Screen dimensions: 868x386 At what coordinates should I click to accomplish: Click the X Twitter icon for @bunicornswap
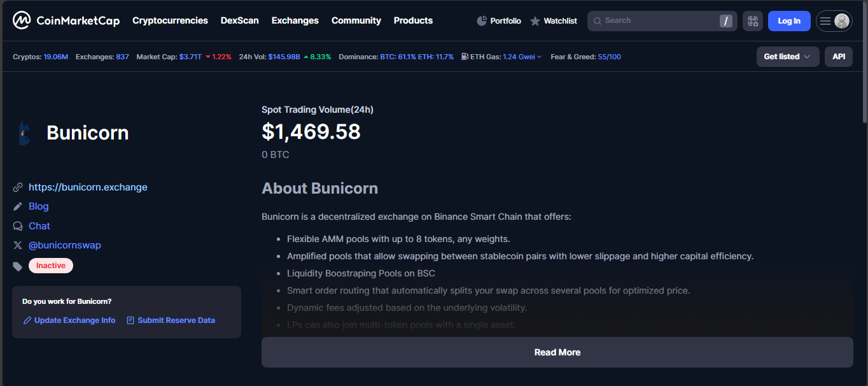point(18,245)
